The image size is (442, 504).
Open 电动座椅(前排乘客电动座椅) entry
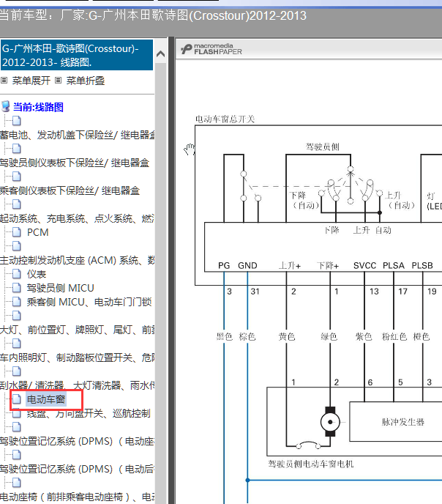click(77, 497)
